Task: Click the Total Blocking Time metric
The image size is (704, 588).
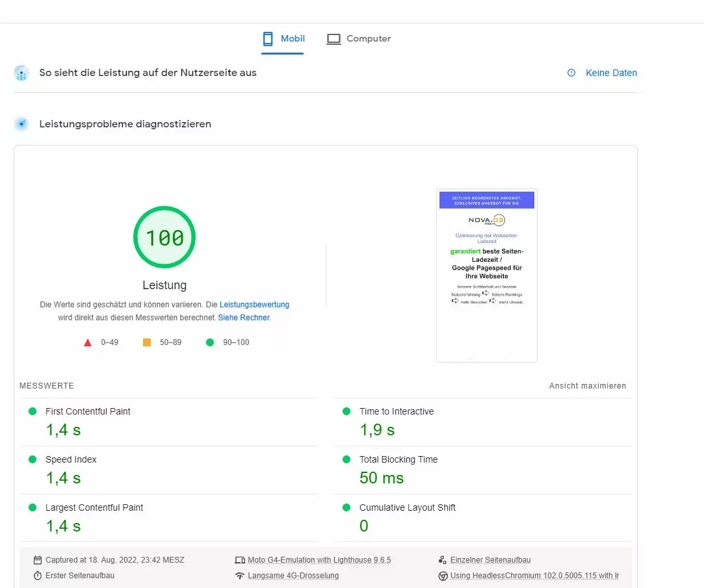Action: (x=398, y=459)
